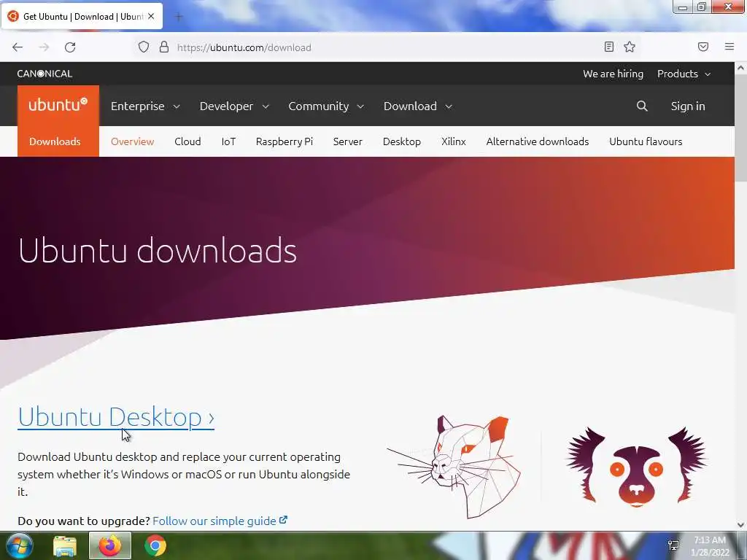Click the page scrollbar down arrow
This screenshot has width=747, height=560.
point(741,525)
